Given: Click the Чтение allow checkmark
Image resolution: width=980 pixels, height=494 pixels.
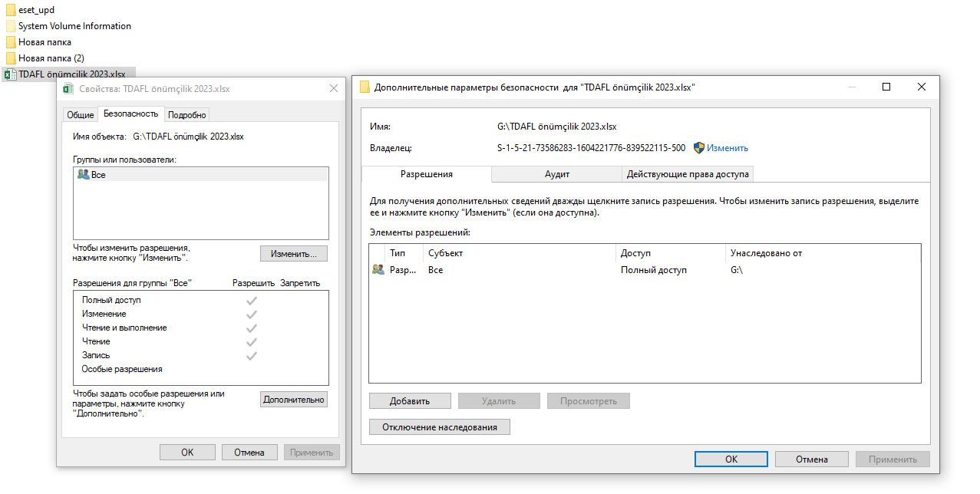Looking at the screenshot, I should coord(251,342).
